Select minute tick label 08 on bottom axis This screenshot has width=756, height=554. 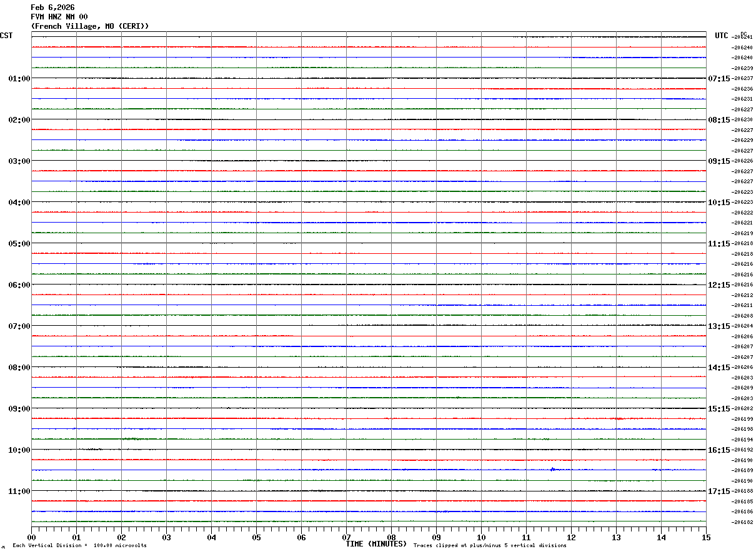[391, 537]
